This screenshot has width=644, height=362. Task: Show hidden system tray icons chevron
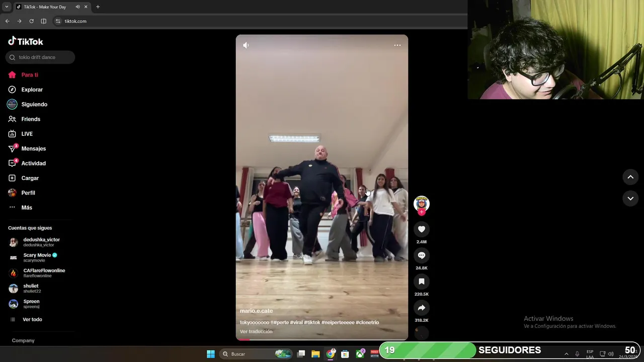[x=566, y=354]
